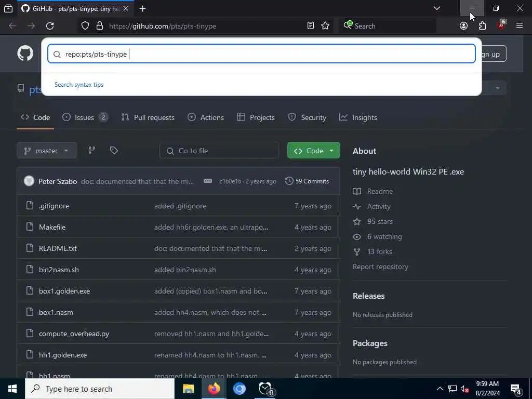532x399 pixels.
Task: Open the Releases heading link
Action: pos(369,296)
